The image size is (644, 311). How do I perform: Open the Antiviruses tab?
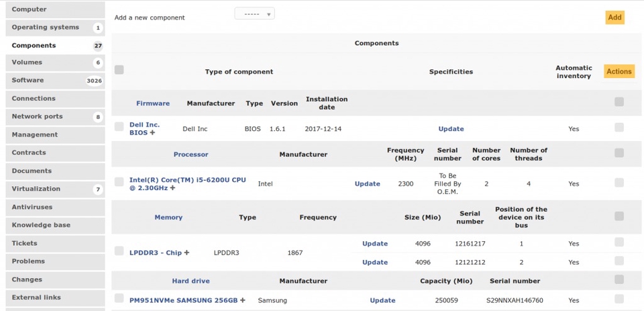55,208
